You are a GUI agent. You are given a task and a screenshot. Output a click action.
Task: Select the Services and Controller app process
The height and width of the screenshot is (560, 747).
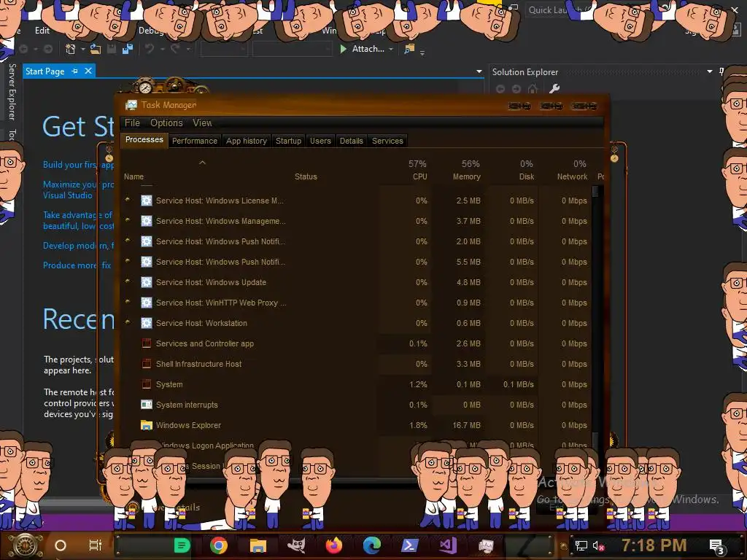point(205,343)
